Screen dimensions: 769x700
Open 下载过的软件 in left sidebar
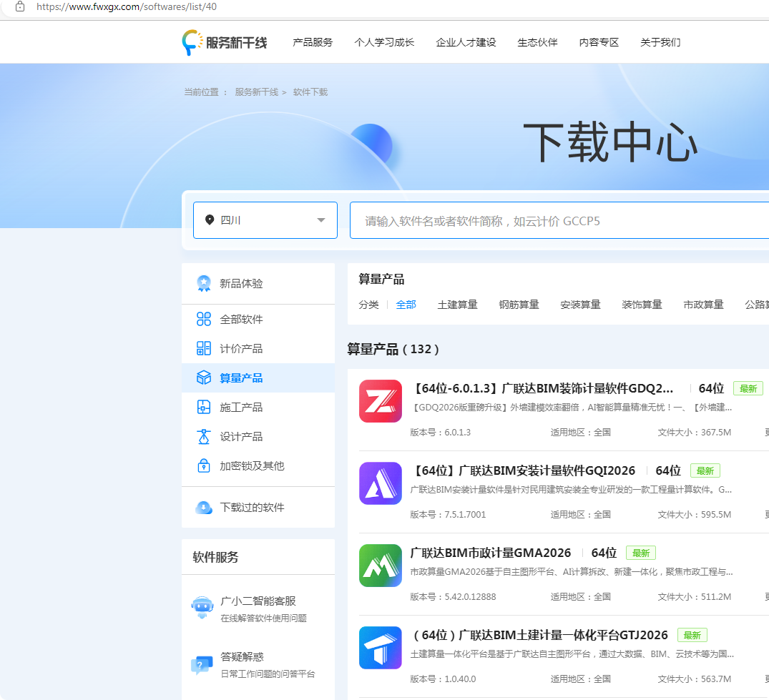pyautogui.click(x=258, y=508)
